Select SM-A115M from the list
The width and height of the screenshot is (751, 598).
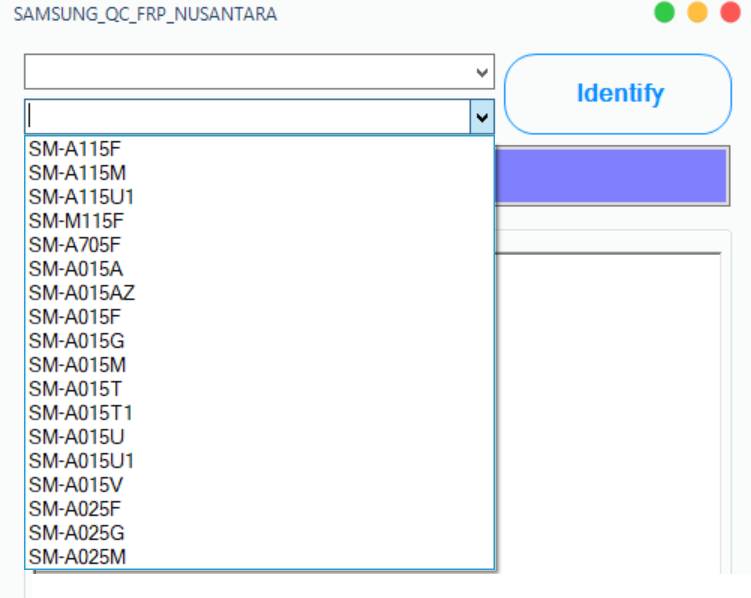pos(259,173)
